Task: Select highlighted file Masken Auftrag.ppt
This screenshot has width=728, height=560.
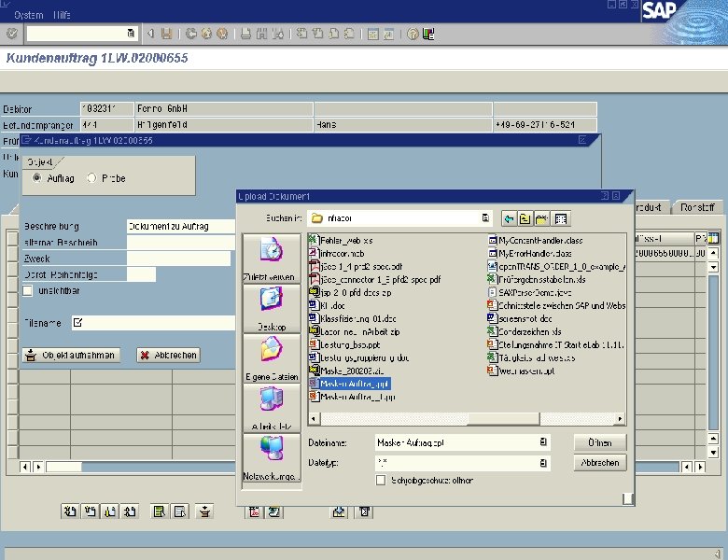Action: [x=349, y=384]
